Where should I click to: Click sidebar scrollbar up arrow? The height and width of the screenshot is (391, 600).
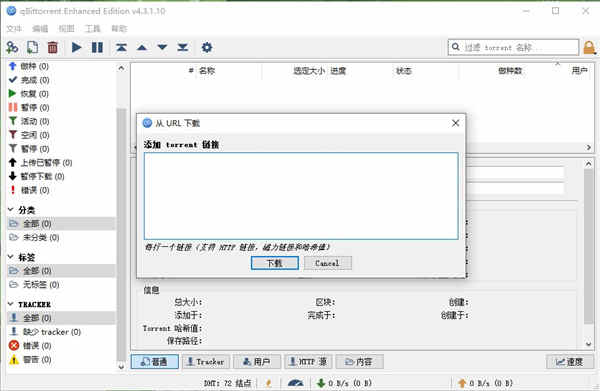121,68
